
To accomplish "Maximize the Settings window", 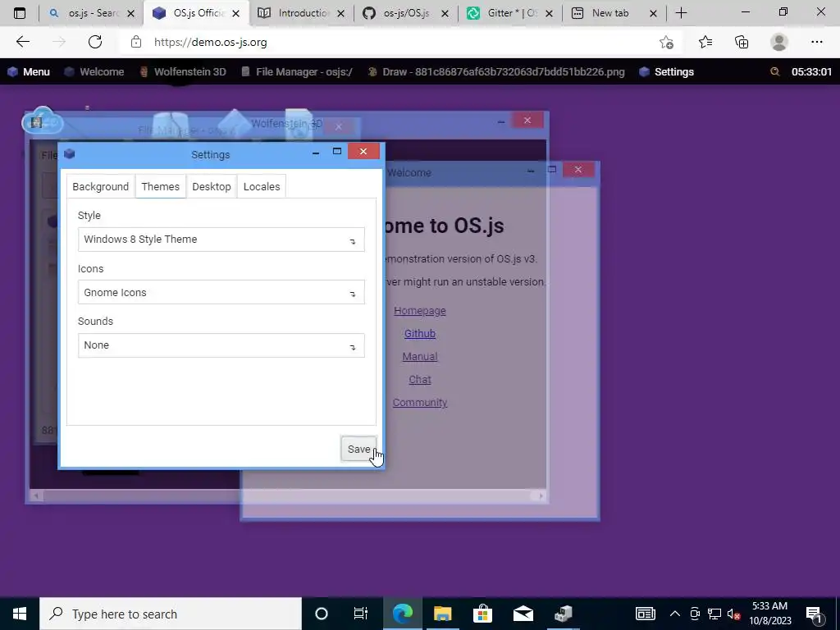I will point(337,152).
